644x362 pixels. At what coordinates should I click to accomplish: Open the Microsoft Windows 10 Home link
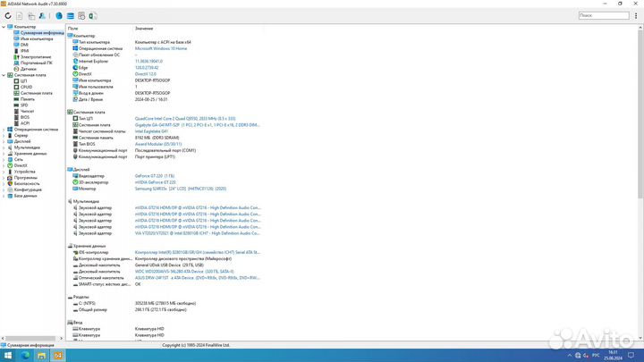tap(161, 48)
